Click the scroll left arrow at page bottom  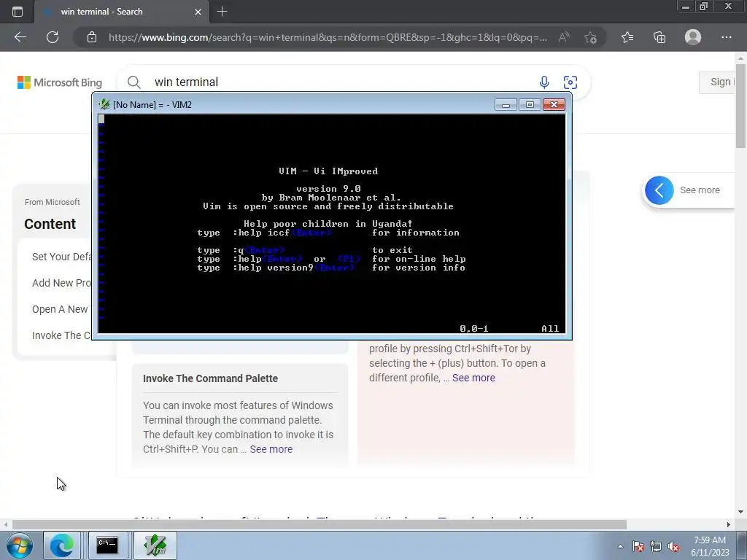pyautogui.click(x=5, y=524)
